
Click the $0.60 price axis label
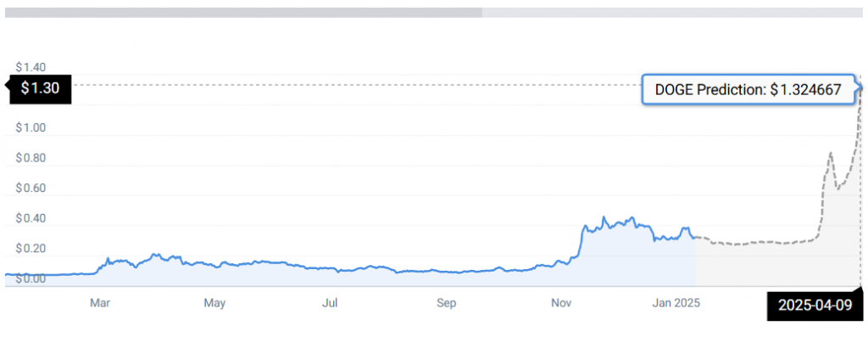click(30, 188)
